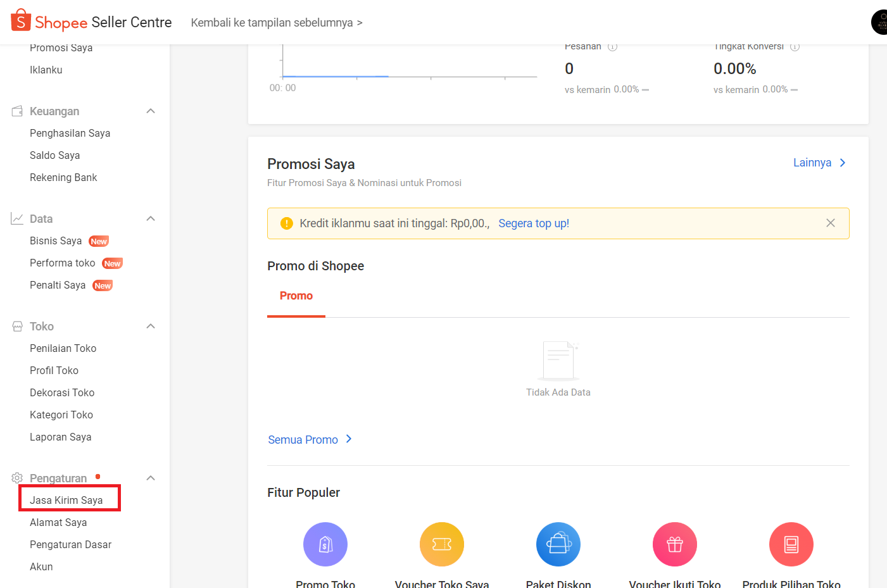The image size is (887, 588).
Task: Open Bisnis Saya menu item
Action: click(x=56, y=241)
